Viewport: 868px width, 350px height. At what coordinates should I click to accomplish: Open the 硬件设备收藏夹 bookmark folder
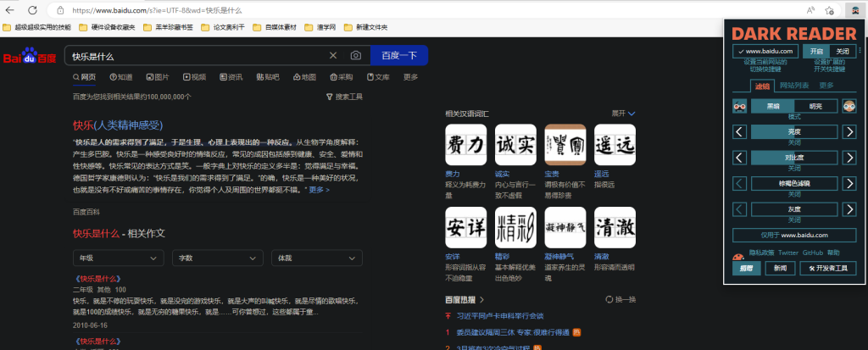[x=107, y=27]
